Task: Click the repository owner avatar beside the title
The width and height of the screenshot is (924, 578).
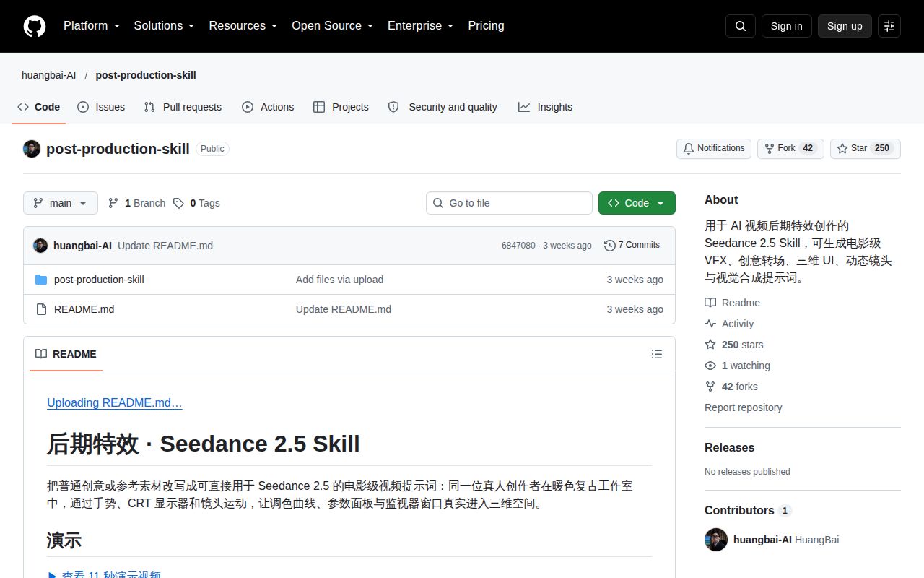Action: coord(32,149)
